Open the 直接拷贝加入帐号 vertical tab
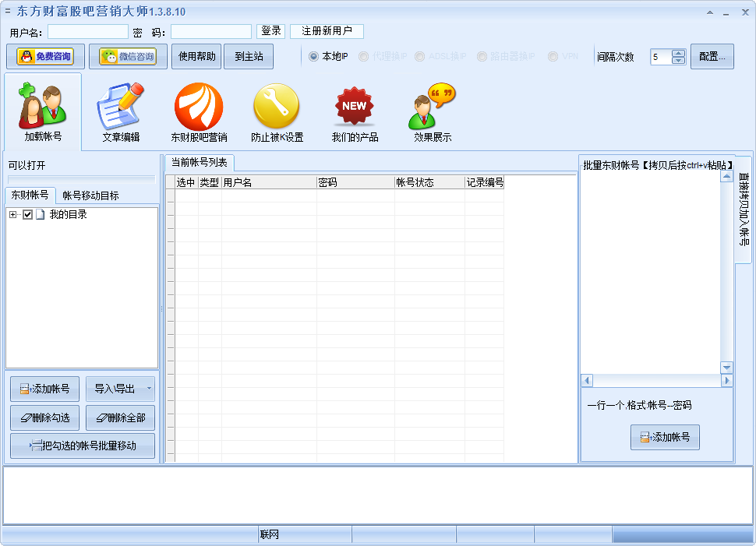Screen dimensions: 756x546 tap(744, 210)
